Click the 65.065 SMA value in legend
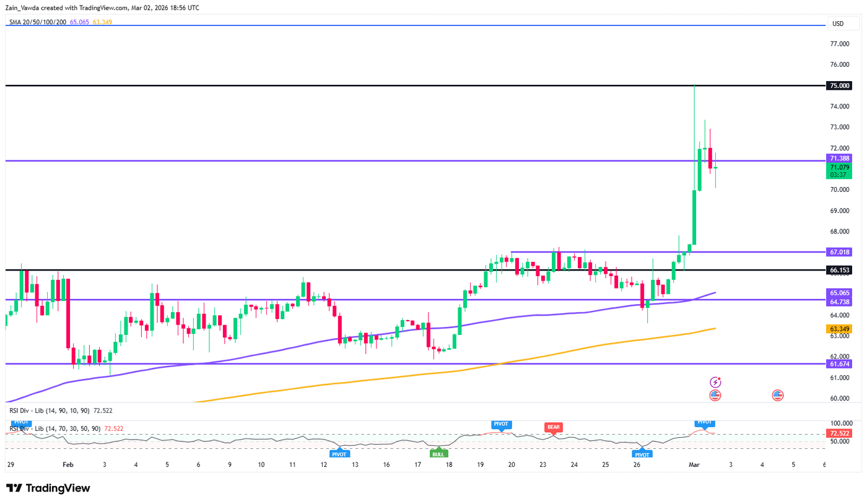 click(x=78, y=21)
